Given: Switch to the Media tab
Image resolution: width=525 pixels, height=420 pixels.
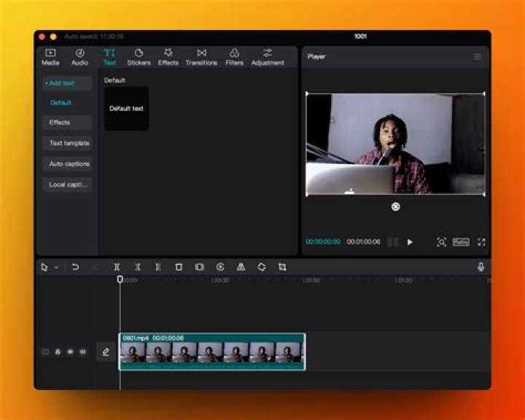Looking at the screenshot, I should [50, 57].
